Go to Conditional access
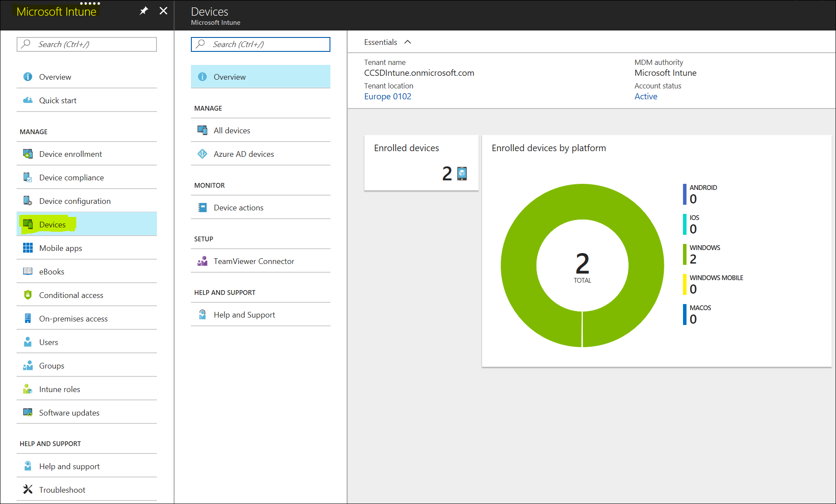Image resolution: width=836 pixels, height=504 pixels. coord(87,295)
